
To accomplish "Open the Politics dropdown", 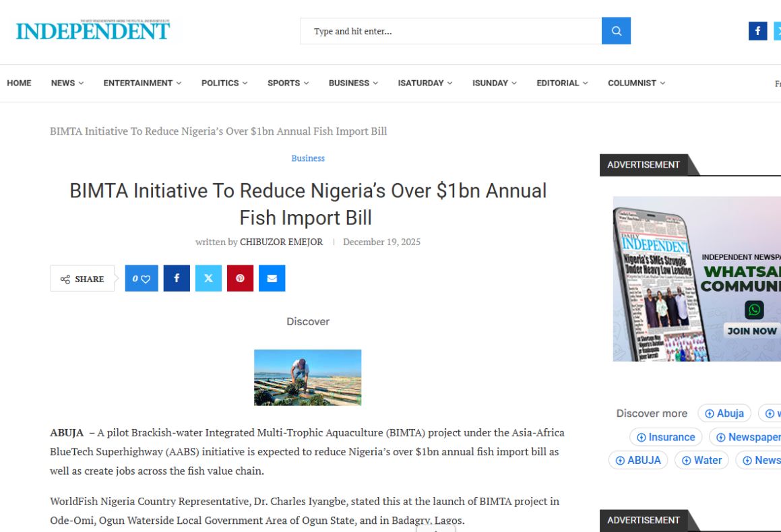I will [x=224, y=84].
